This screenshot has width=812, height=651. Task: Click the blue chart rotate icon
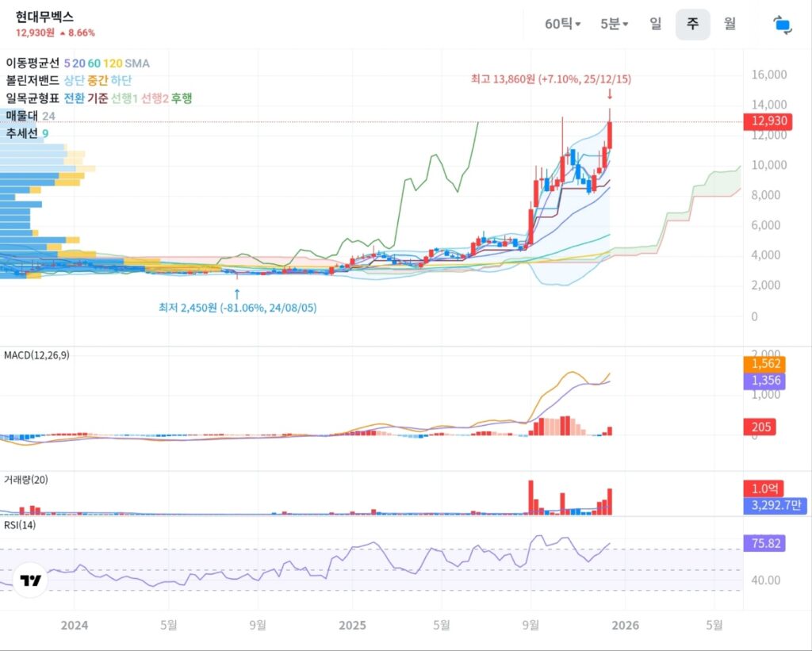click(x=783, y=25)
